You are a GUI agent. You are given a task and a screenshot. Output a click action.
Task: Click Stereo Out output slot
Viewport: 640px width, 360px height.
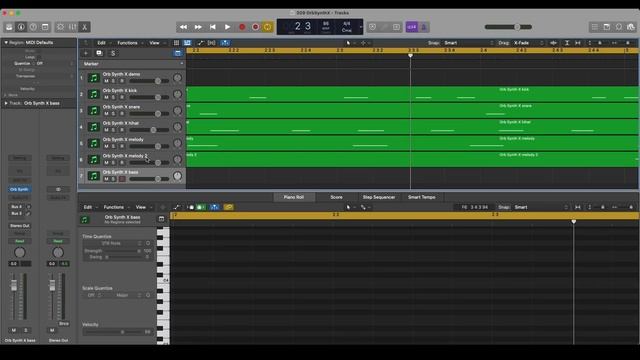click(19, 225)
